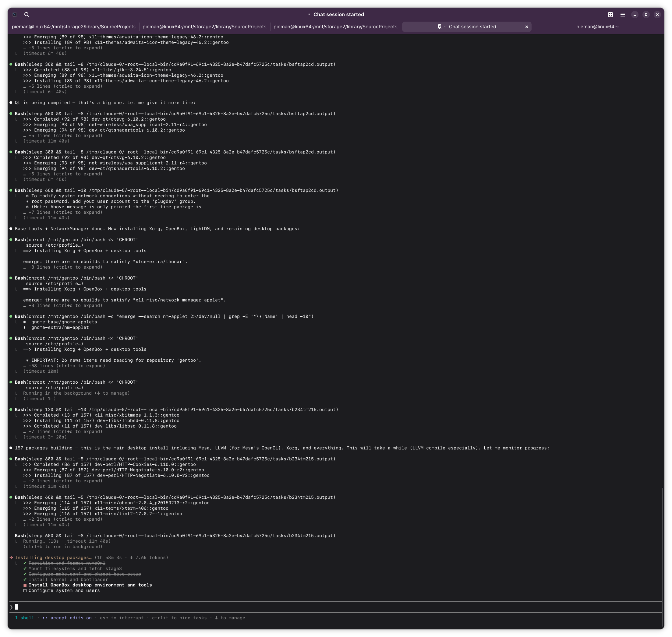Image resolution: width=672 pixels, height=637 pixels.
Task: Open the terminal search icon
Action: (27, 15)
